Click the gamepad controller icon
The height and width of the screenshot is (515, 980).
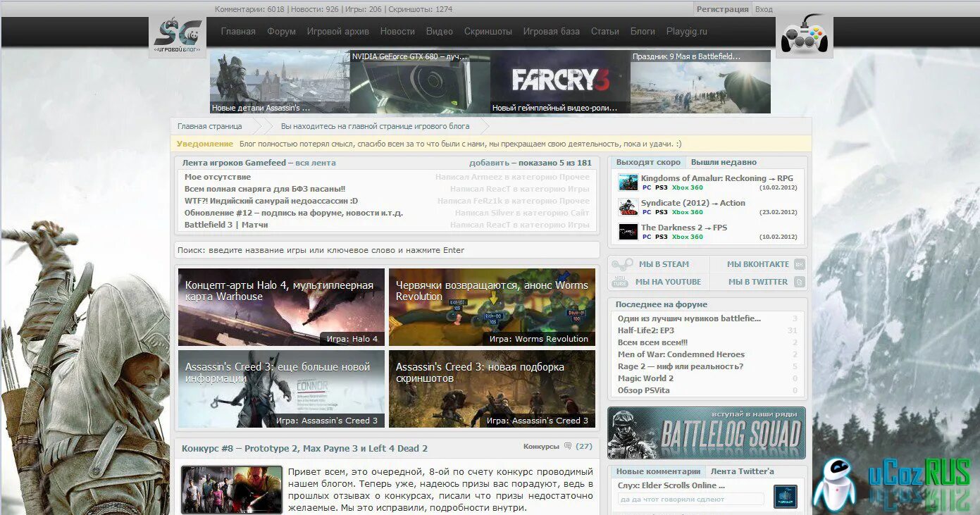pos(804,36)
